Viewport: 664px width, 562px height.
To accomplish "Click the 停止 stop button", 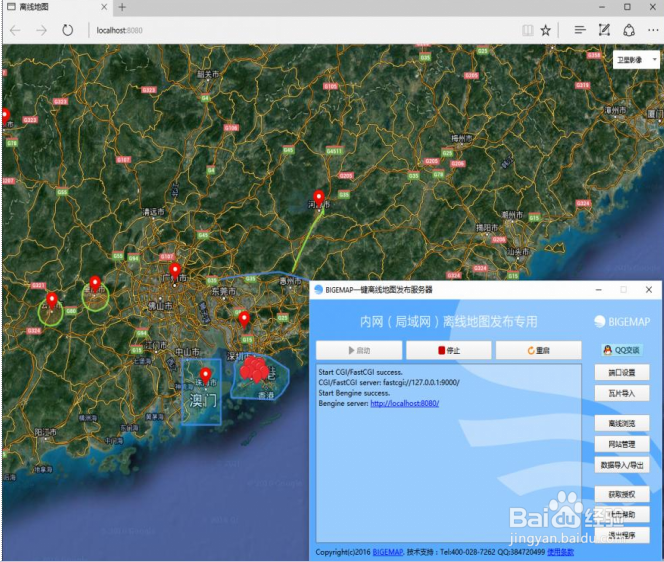I will click(449, 350).
